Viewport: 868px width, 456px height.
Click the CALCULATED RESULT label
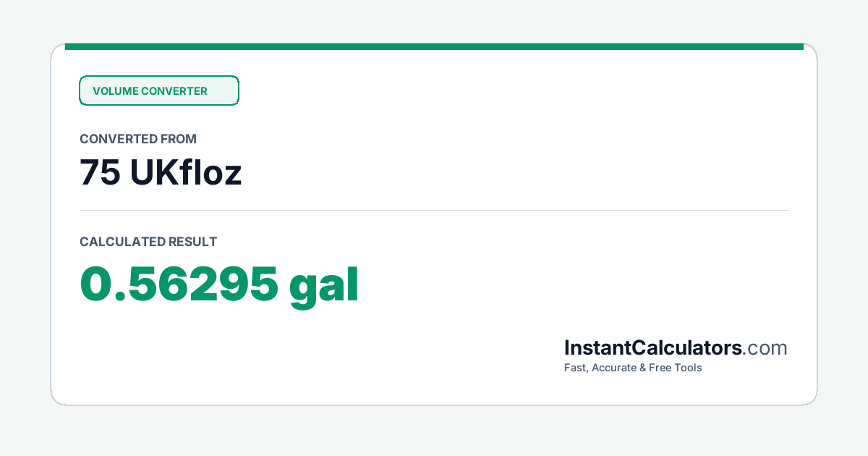(x=148, y=242)
